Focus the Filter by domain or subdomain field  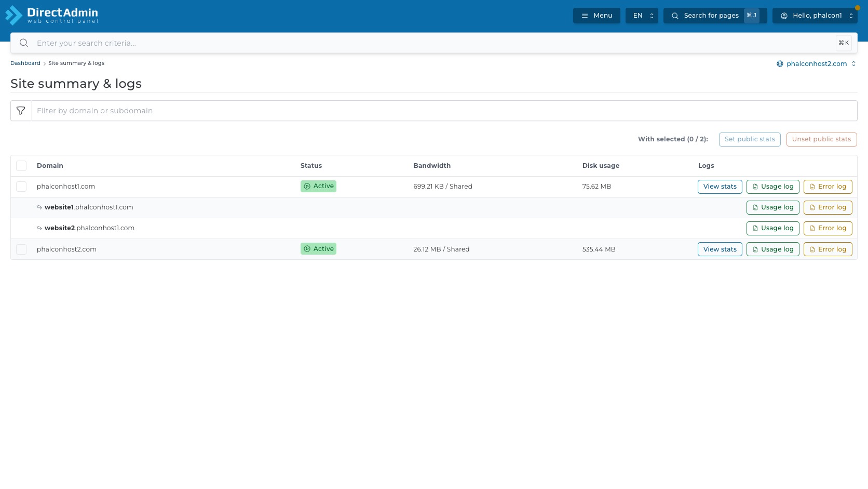click(x=444, y=111)
